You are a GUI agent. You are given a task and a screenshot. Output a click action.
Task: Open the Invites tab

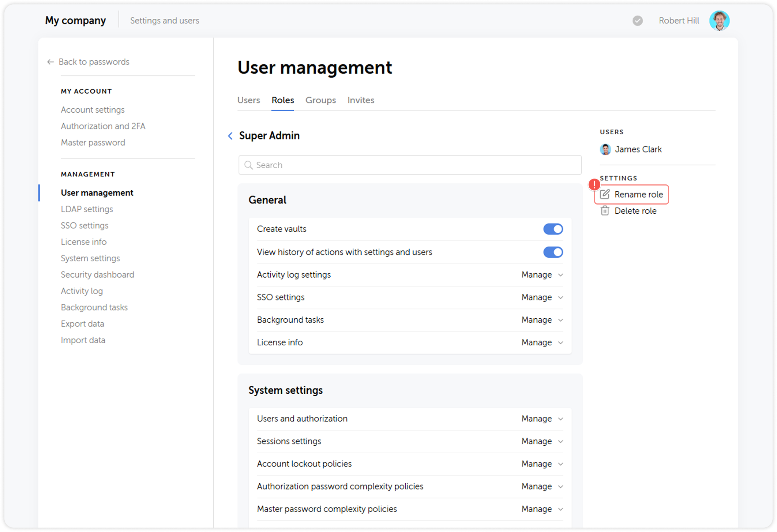[361, 100]
